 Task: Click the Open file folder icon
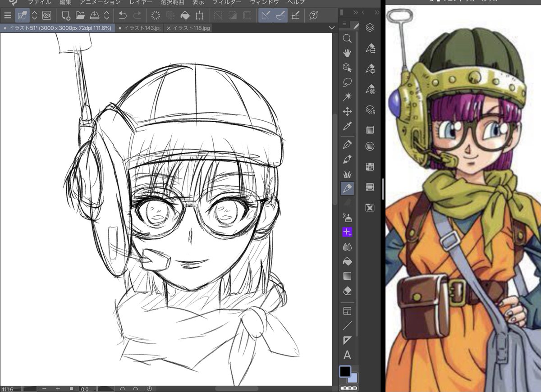pyautogui.click(x=80, y=15)
